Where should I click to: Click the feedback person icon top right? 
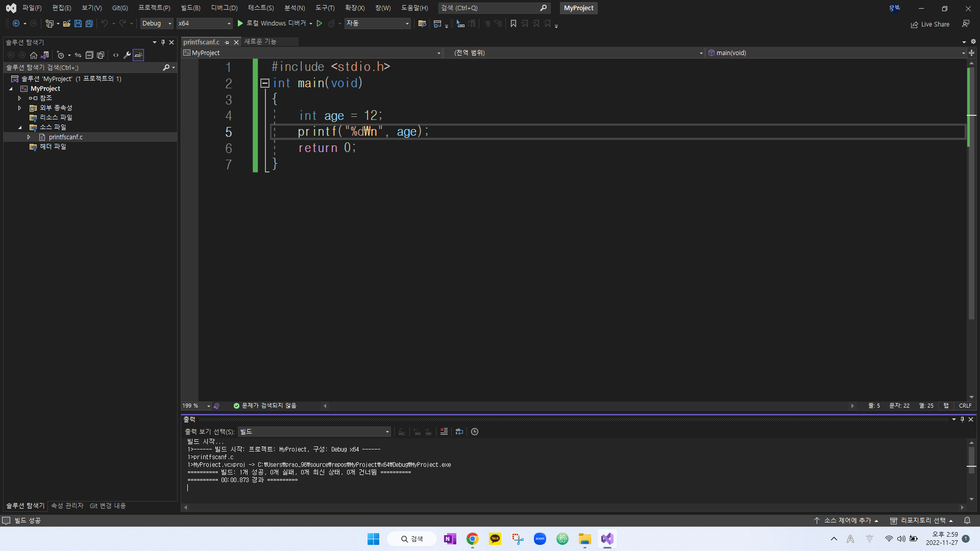(966, 23)
